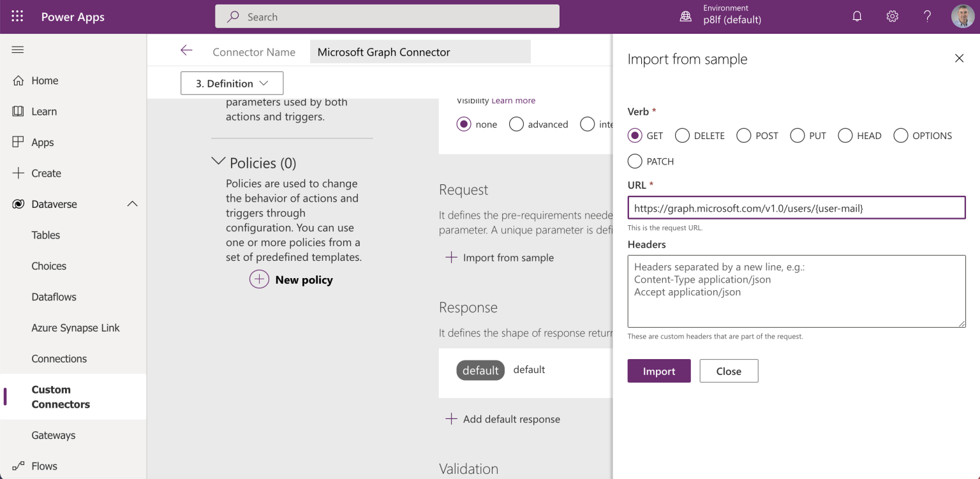Click the notifications bell icon
This screenshot has width=980, height=479.
(857, 17)
